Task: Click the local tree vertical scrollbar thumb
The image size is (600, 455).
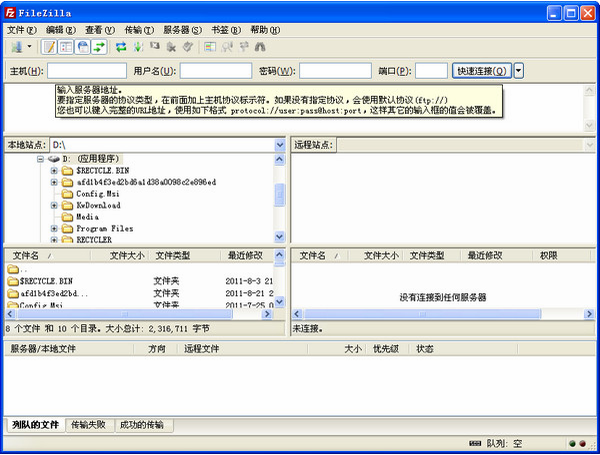Action: (x=280, y=194)
